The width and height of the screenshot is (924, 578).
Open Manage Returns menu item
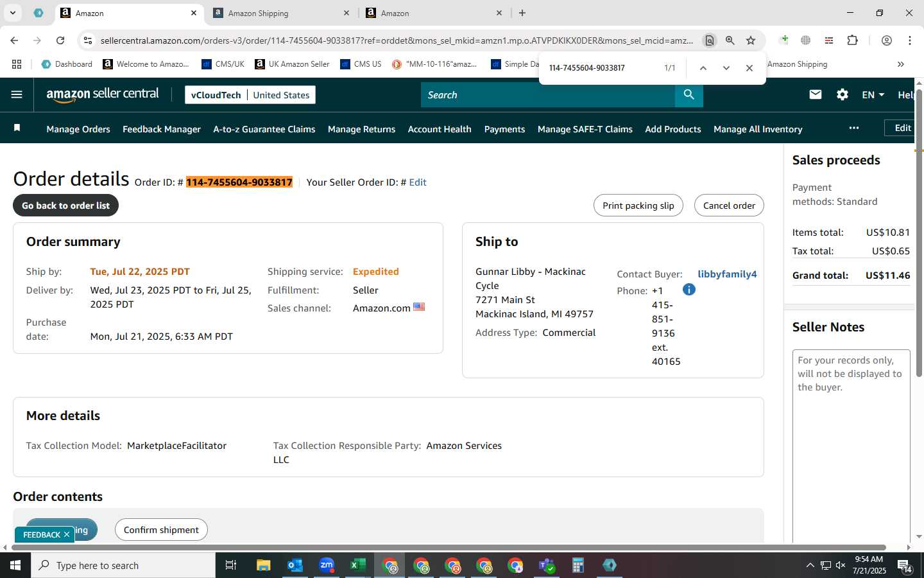point(361,129)
